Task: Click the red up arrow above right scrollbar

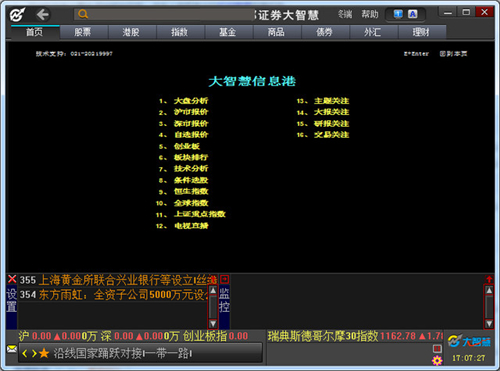Action: pyautogui.click(x=489, y=279)
